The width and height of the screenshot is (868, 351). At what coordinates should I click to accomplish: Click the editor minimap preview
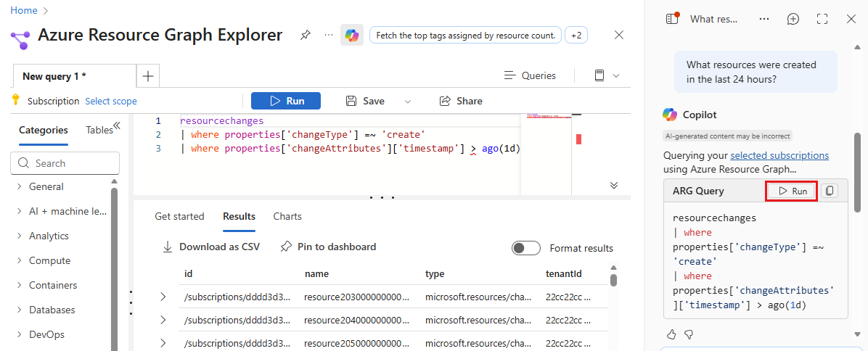click(547, 117)
